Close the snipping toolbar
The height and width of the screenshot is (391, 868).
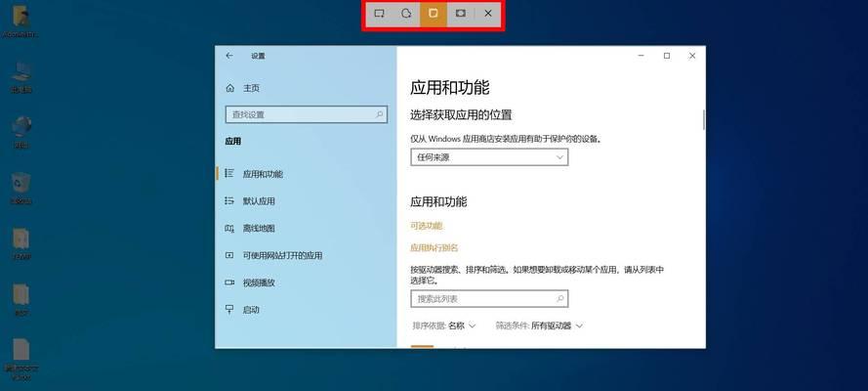click(487, 14)
